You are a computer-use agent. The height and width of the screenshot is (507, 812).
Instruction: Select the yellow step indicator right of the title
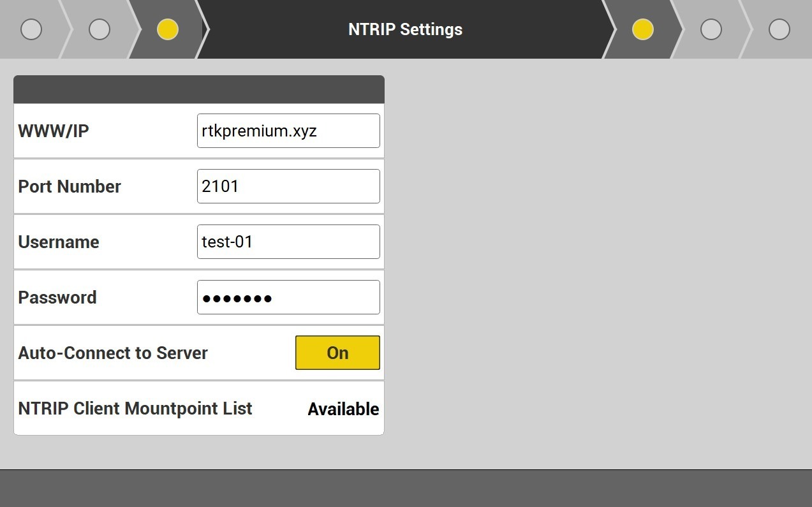[x=642, y=29]
